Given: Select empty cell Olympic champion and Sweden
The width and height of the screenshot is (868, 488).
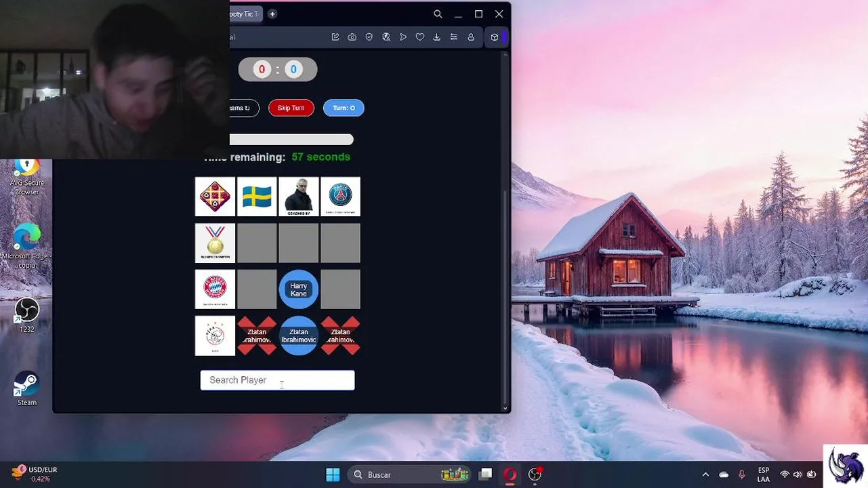Looking at the screenshot, I should [257, 243].
